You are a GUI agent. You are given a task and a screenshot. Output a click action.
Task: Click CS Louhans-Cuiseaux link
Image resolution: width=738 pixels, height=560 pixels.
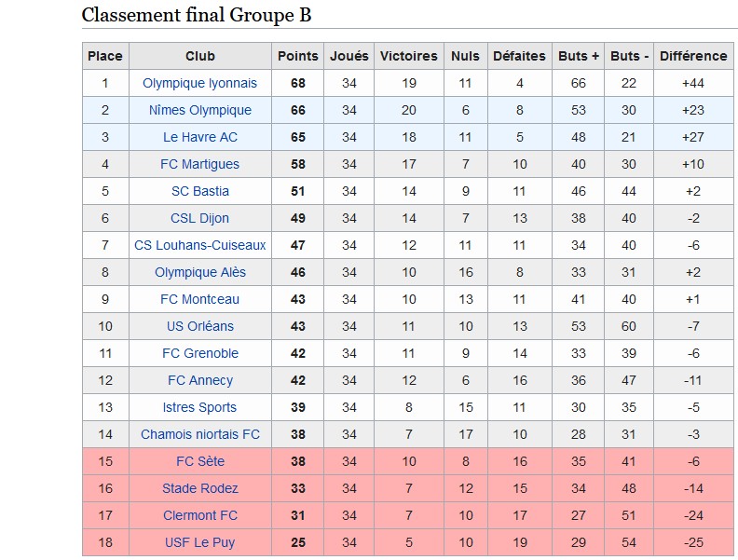(x=199, y=245)
